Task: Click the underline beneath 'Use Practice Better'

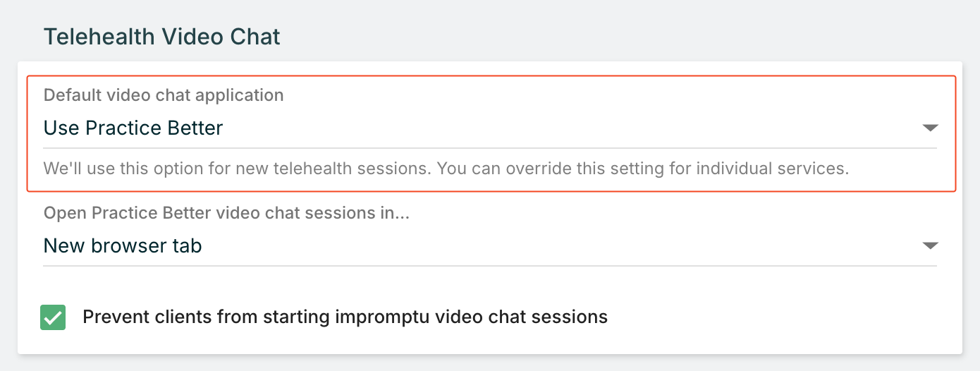Action: click(490, 148)
